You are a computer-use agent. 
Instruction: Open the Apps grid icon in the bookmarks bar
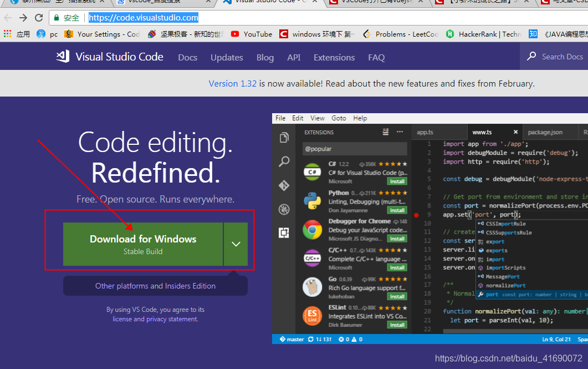pyautogui.click(x=8, y=34)
